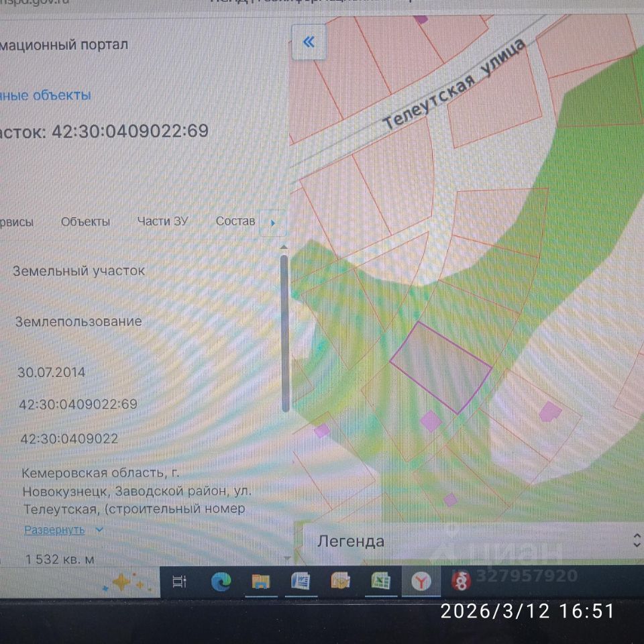Select the heading number 42:30:0409022:69
This screenshot has height=644, width=644.
(130, 131)
